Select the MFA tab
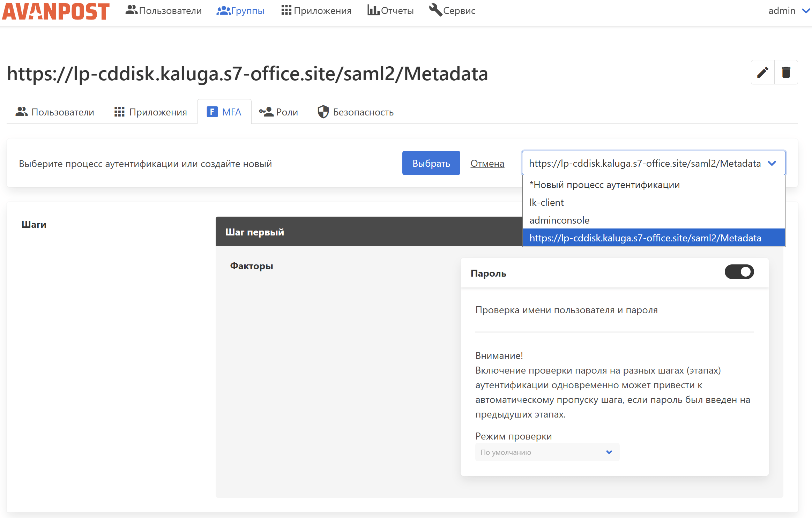The height and width of the screenshot is (518, 812). (x=224, y=112)
